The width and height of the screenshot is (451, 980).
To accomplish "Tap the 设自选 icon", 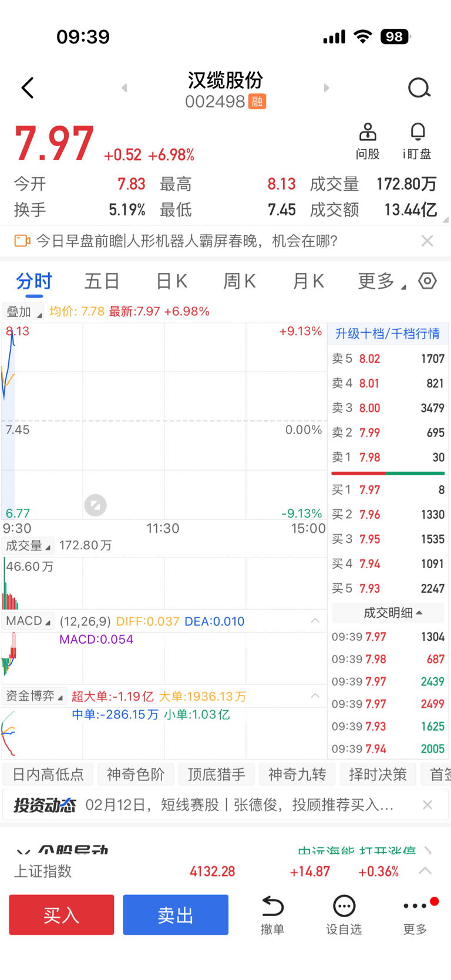I will 344,915.
